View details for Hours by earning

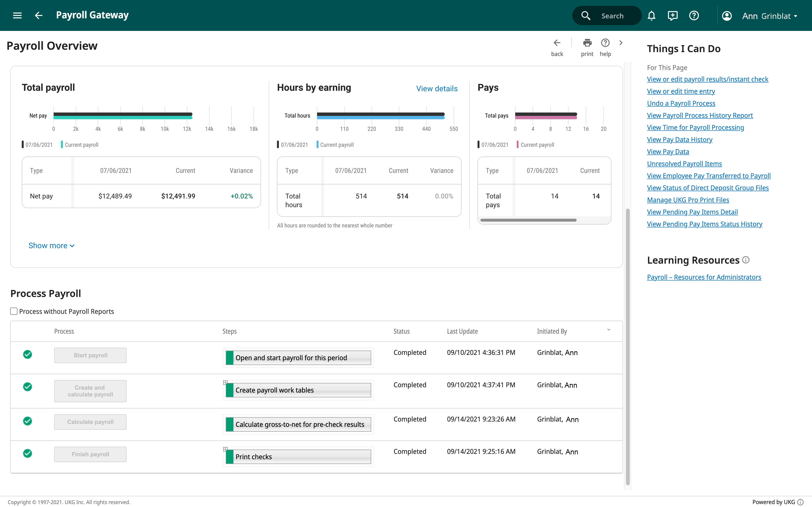[437, 89]
